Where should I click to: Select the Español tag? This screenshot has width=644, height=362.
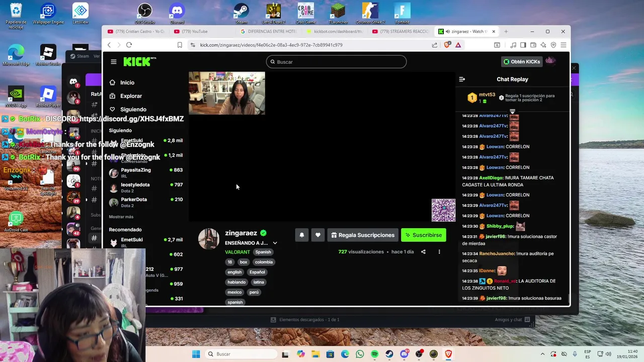[x=257, y=272]
